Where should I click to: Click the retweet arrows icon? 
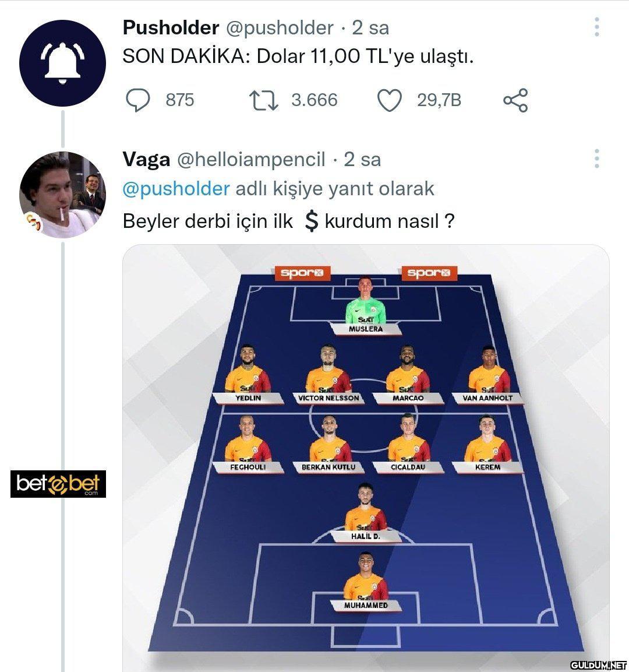click(x=264, y=100)
